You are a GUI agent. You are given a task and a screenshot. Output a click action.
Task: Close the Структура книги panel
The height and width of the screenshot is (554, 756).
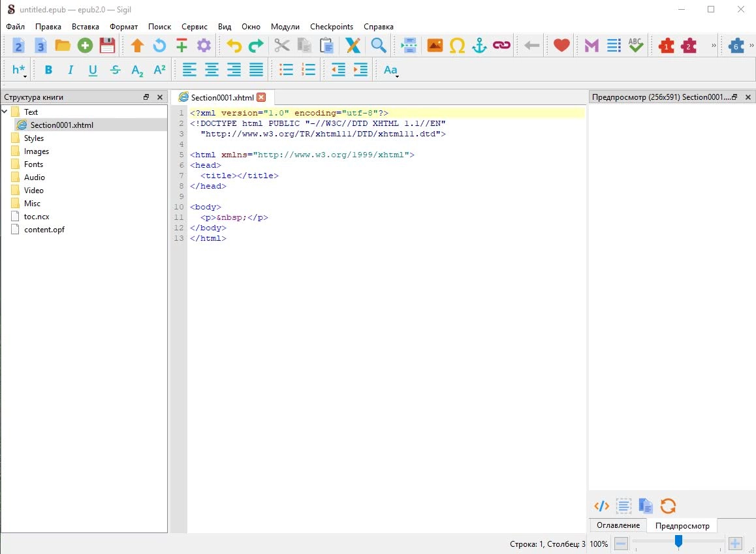pos(160,97)
